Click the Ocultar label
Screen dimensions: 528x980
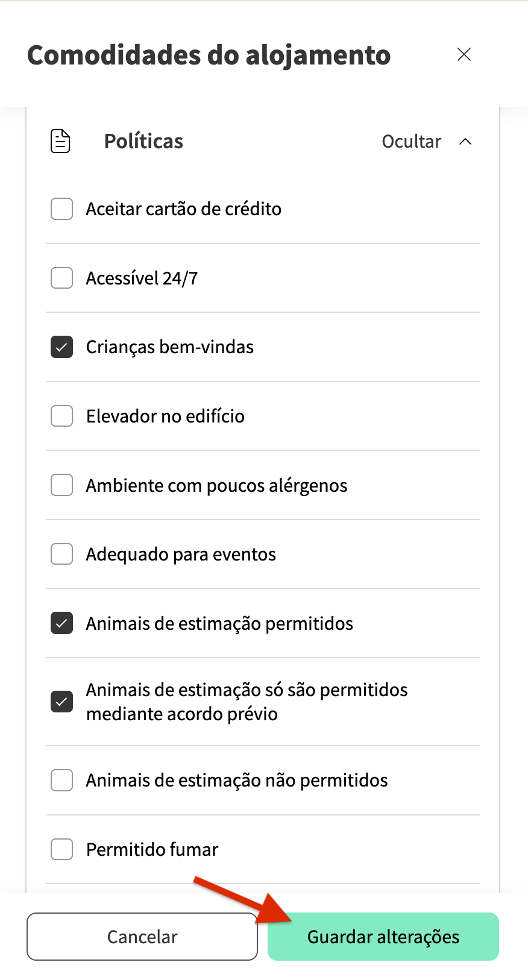click(x=412, y=142)
